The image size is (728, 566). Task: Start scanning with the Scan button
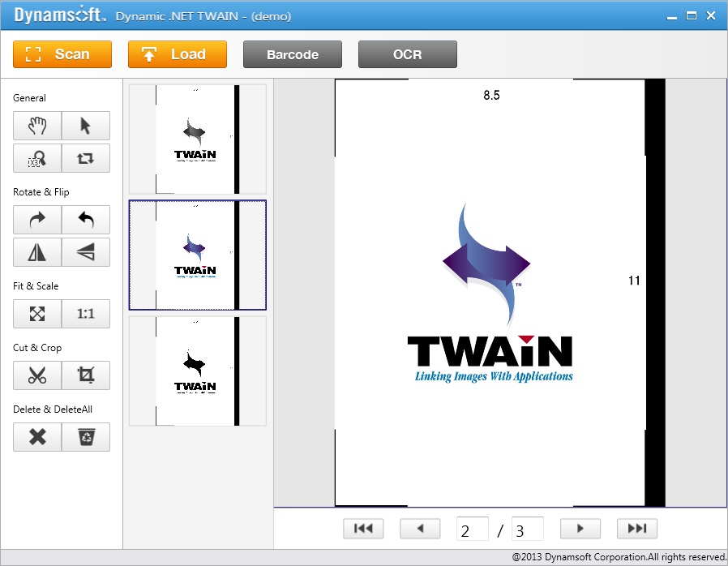(62, 54)
